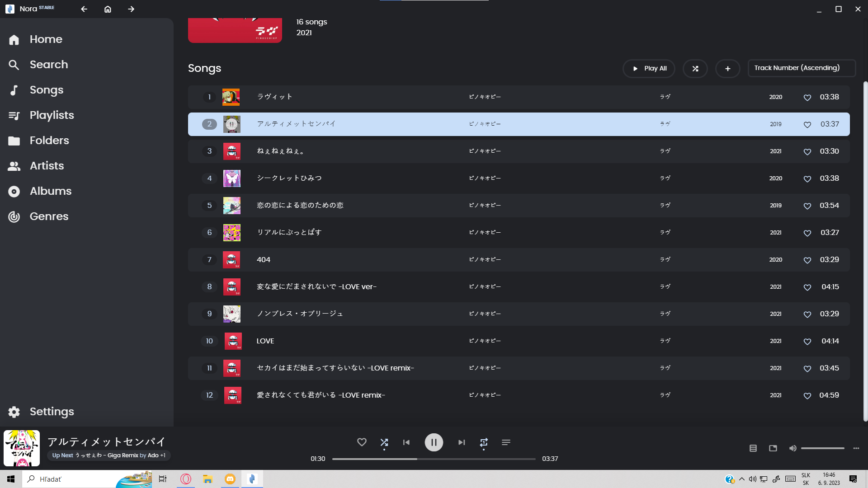Switch to mini player mode
This screenshot has height=488, width=868.
click(773, 448)
